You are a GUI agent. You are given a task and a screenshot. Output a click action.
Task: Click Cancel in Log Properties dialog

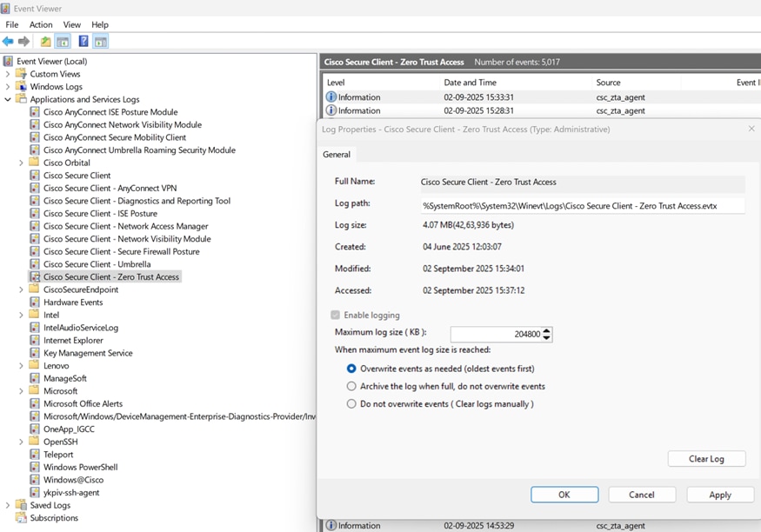tap(642, 495)
